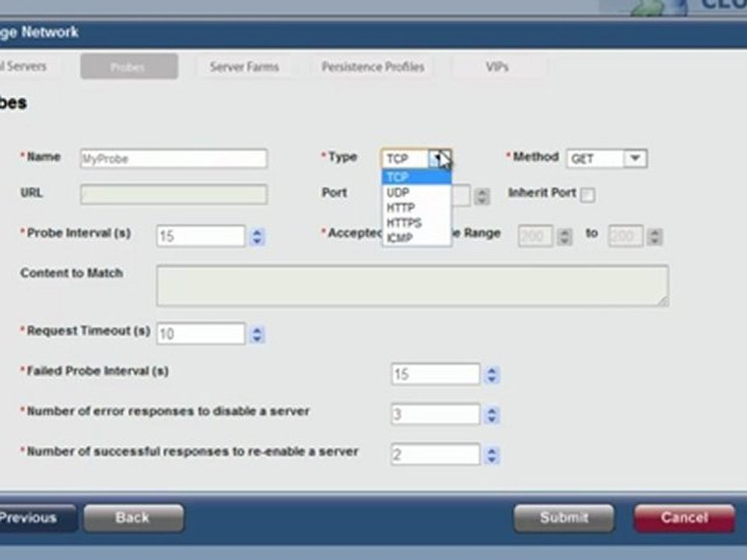
Task: Open the Probes tab
Action: [129, 66]
